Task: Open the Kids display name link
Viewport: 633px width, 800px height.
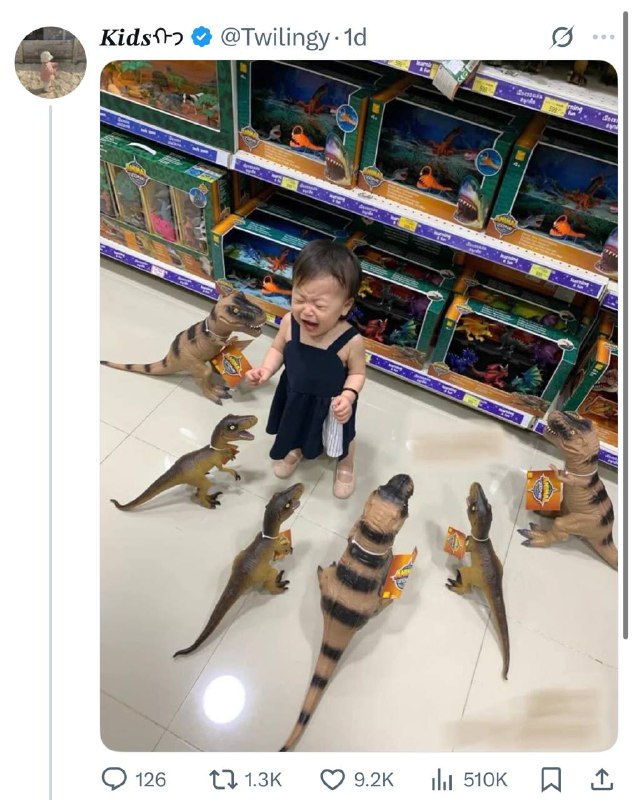Action: click(x=141, y=38)
